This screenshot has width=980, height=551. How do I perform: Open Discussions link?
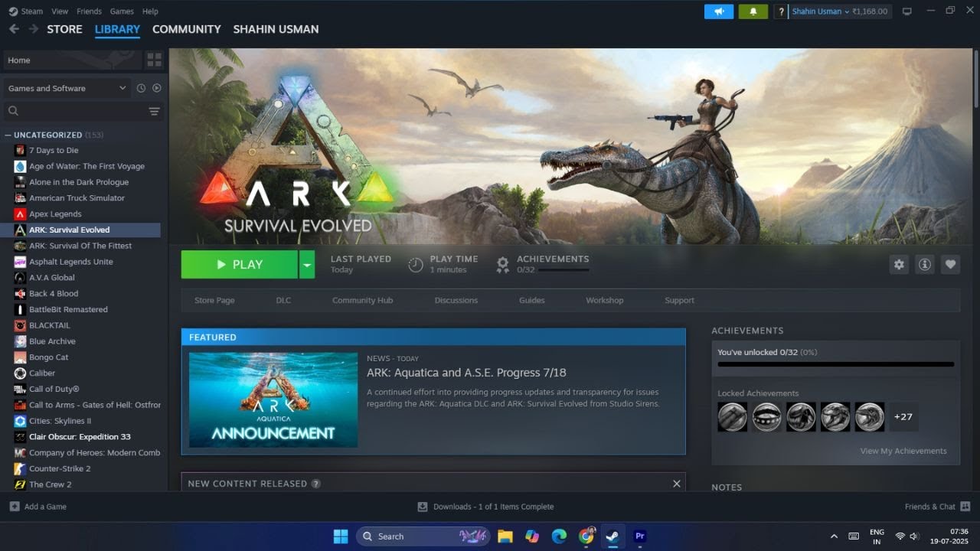pos(456,300)
